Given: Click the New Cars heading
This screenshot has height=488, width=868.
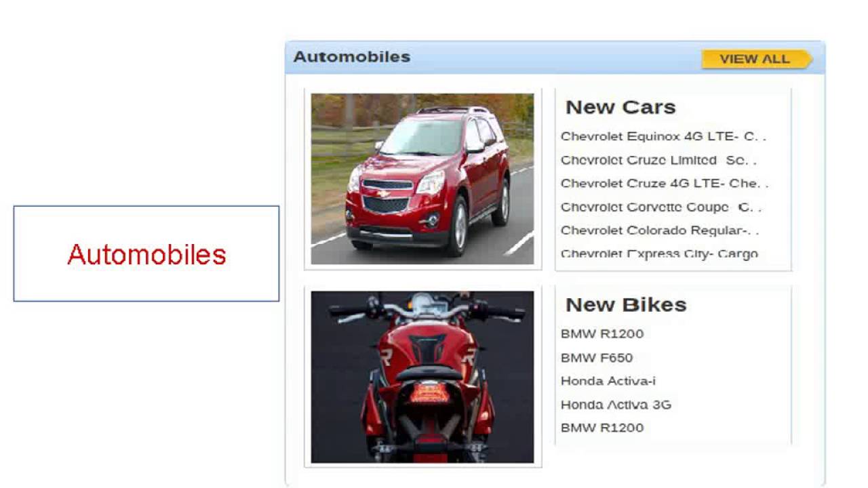Looking at the screenshot, I should pyautogui.click(x=620, y=107).
